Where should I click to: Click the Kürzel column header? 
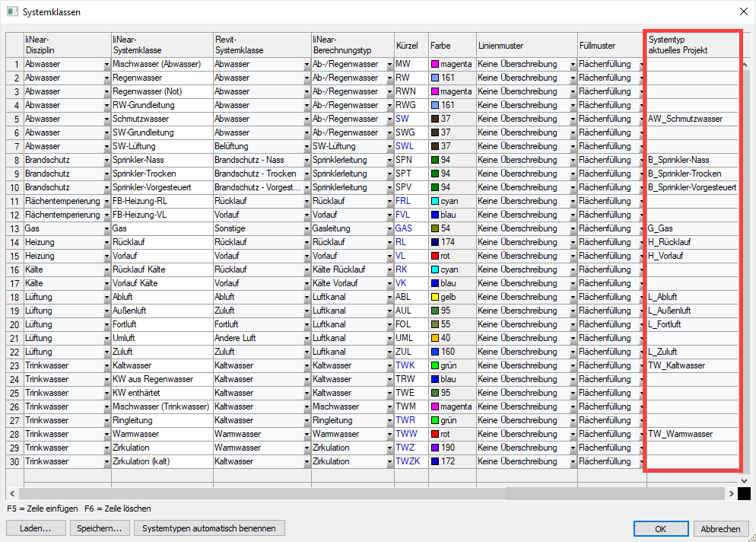pos(411,45)
